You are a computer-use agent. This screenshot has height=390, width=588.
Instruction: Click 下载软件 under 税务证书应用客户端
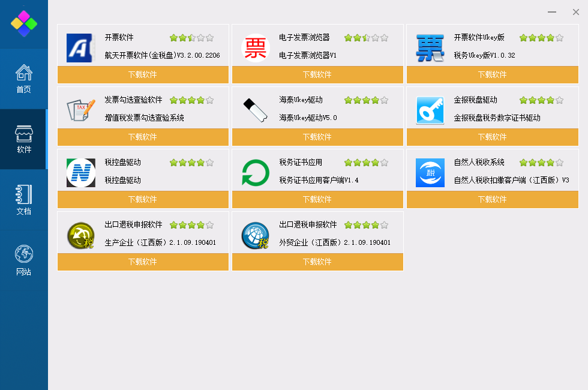(317, 199)
